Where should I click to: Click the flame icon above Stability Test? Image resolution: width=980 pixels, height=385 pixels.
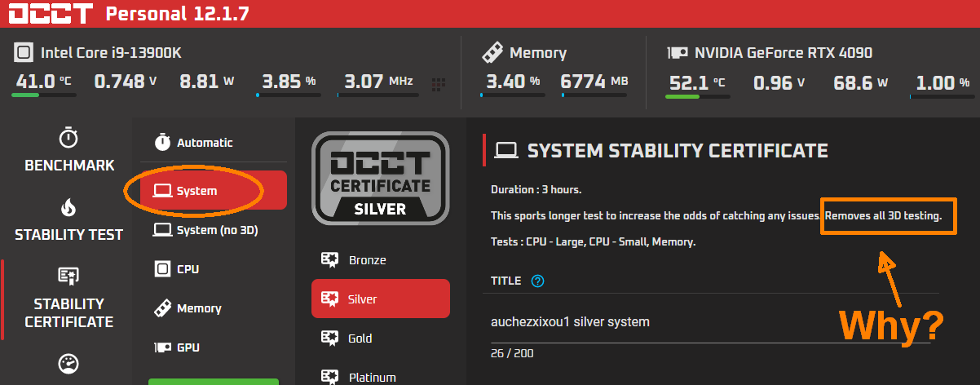click(69, 207)
